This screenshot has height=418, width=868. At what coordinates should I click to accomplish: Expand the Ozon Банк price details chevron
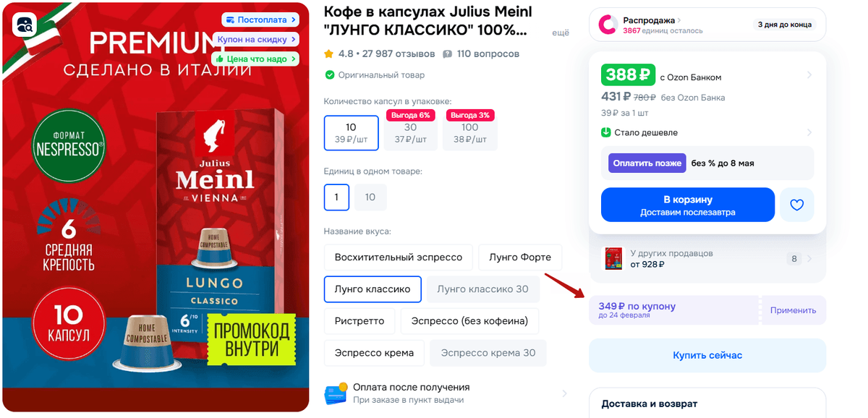point(809,75)
